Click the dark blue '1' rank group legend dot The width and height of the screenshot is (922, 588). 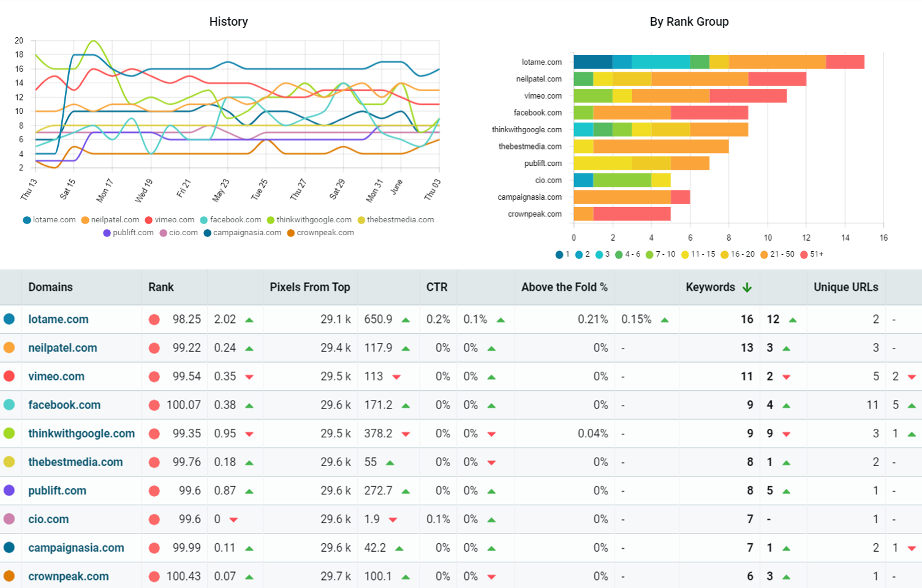pos(559,254)
